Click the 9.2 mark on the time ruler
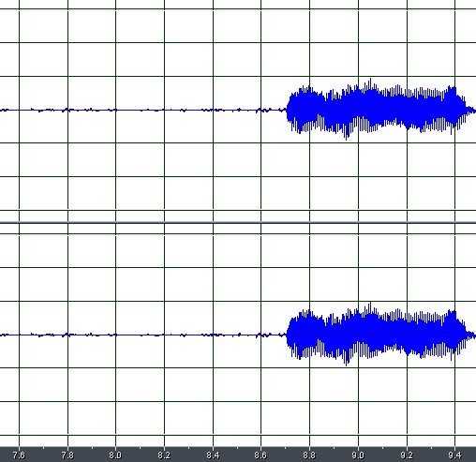The image size is (476, 462). pos(407,455)
